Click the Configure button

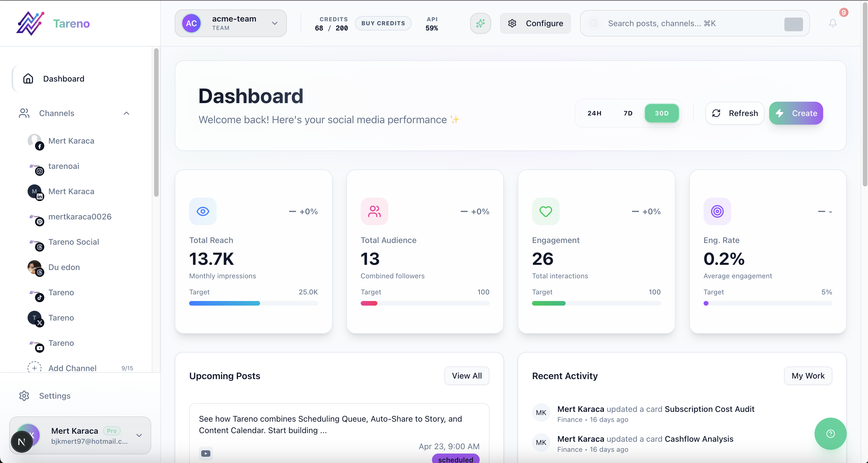click(535, 23)
